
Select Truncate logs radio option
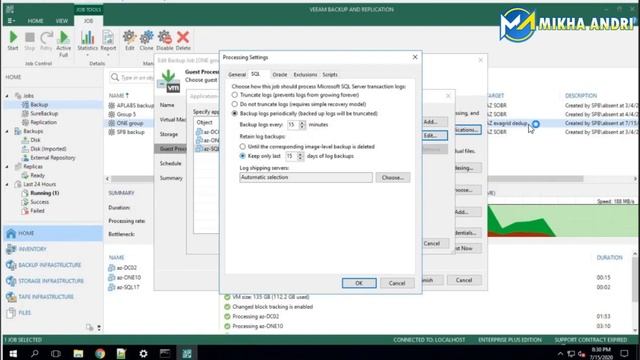[x=235, y=95]
